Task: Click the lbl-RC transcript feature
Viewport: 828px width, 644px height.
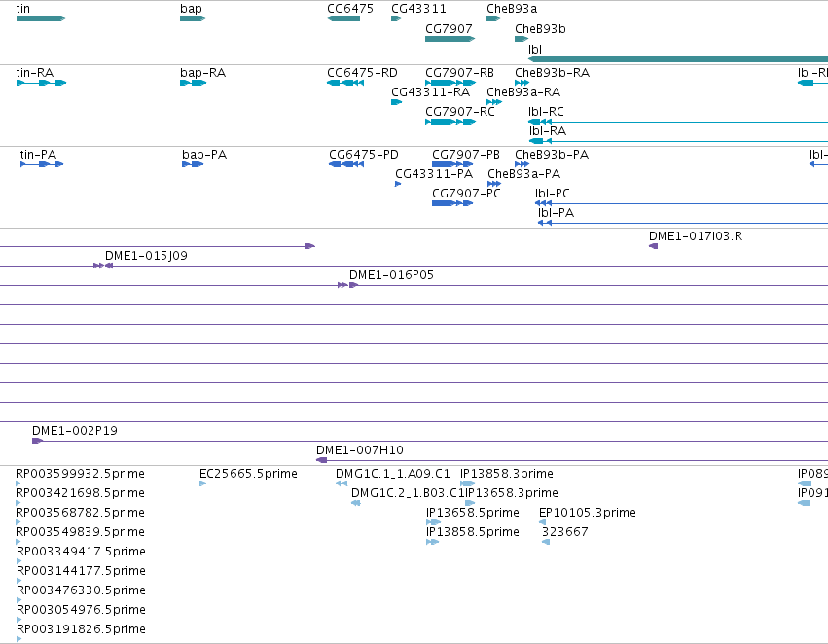Action: pos(678,122)
